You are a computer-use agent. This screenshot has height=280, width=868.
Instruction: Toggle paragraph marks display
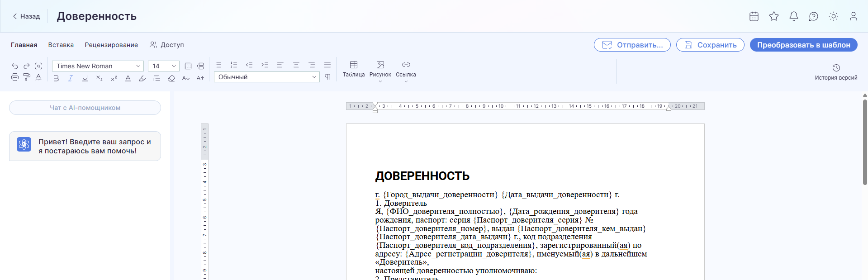[327, 77]
